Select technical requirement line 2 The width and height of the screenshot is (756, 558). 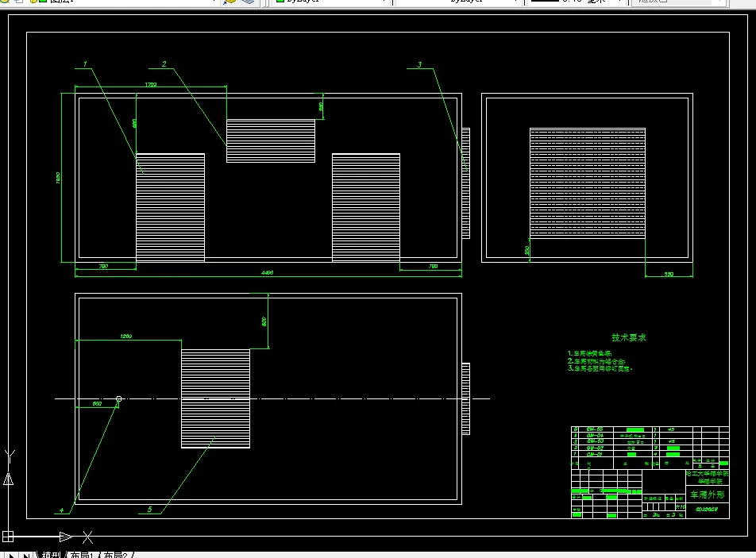[x=596, y=361]
